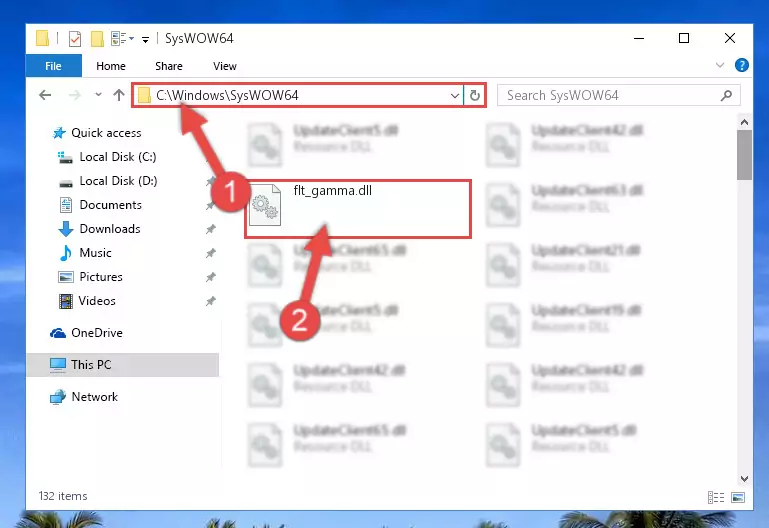The width and height of the screenshot is (769, 528).
Task: Click the Videos filmstrip icon
Action: (66, 301)
